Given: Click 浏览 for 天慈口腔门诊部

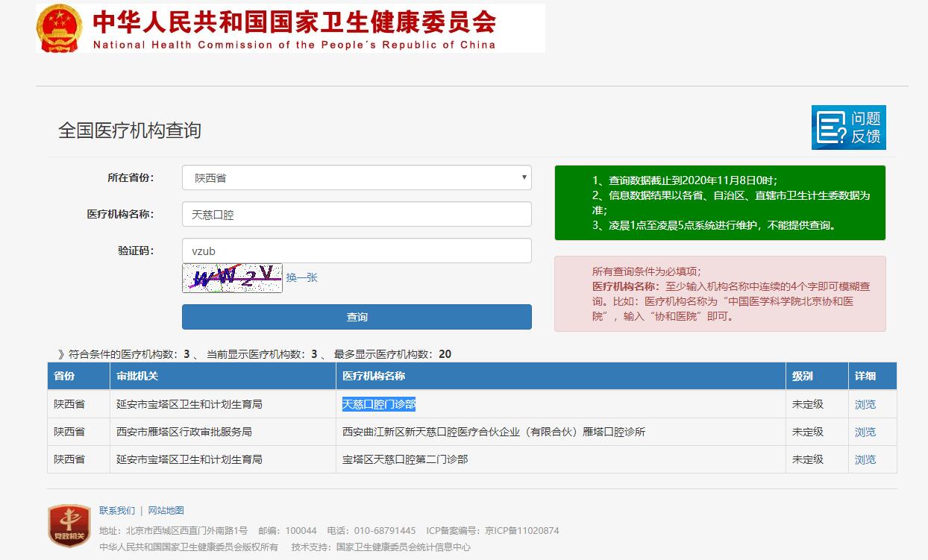Looking at the screenshot, I should 864,403.
